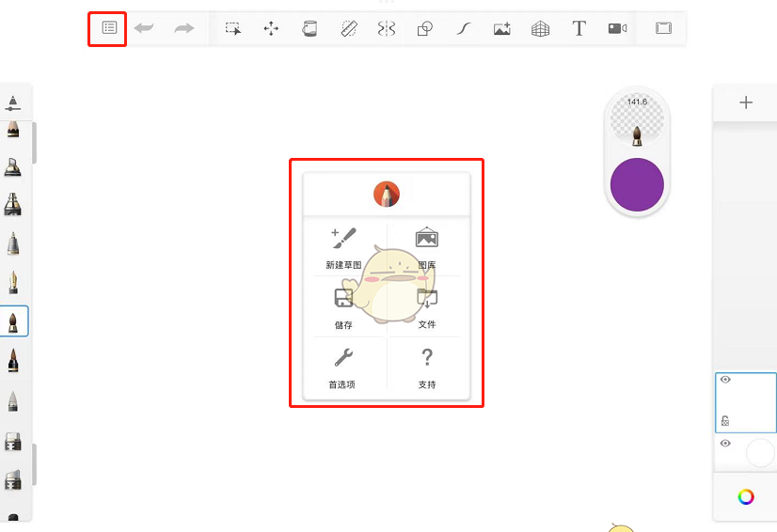Pick the black-and-gold airbrush nozzle

[13, 204]
